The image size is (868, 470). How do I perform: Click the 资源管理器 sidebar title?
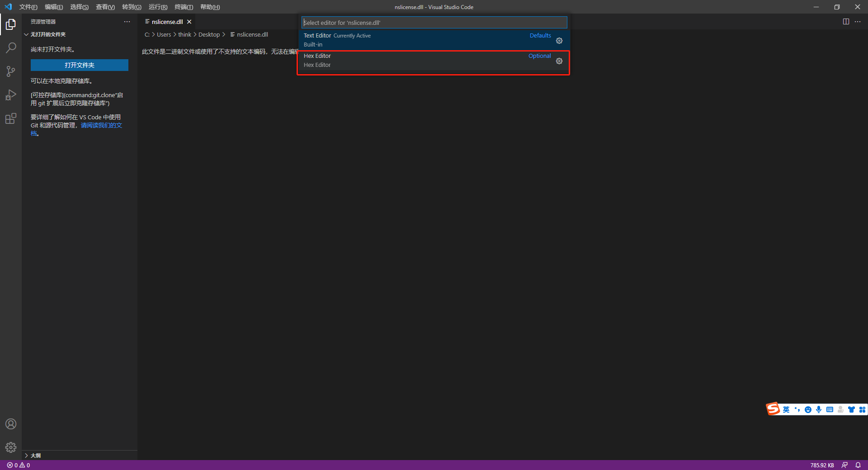43,22
